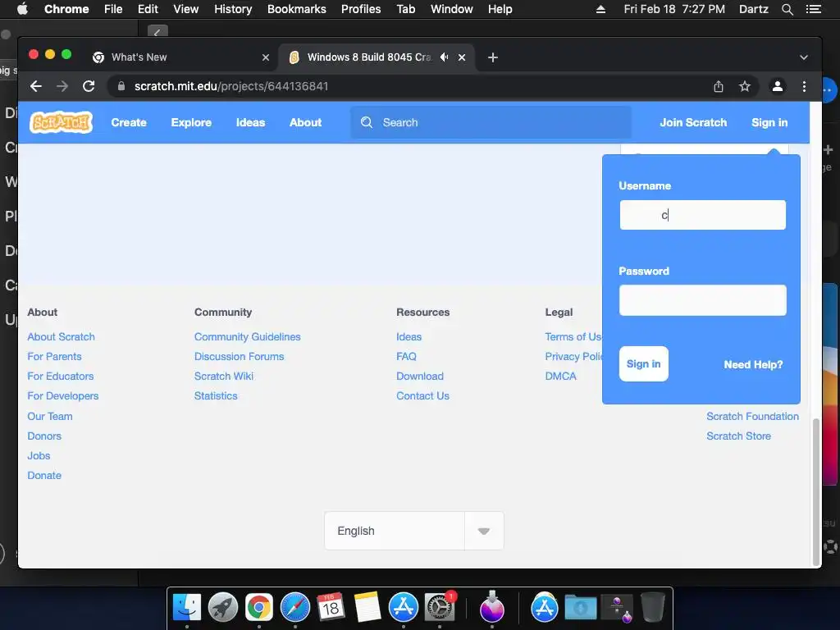
Task: Open the DMCA link
Action: click(x=560, y=376)
